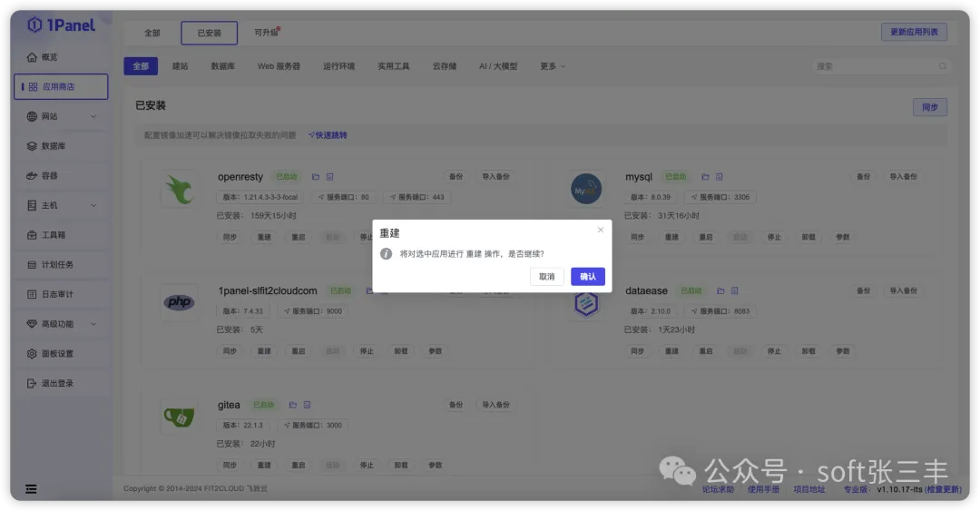Open the 主机 host section
The image size is (980, 511).
[x=50, y=205]
